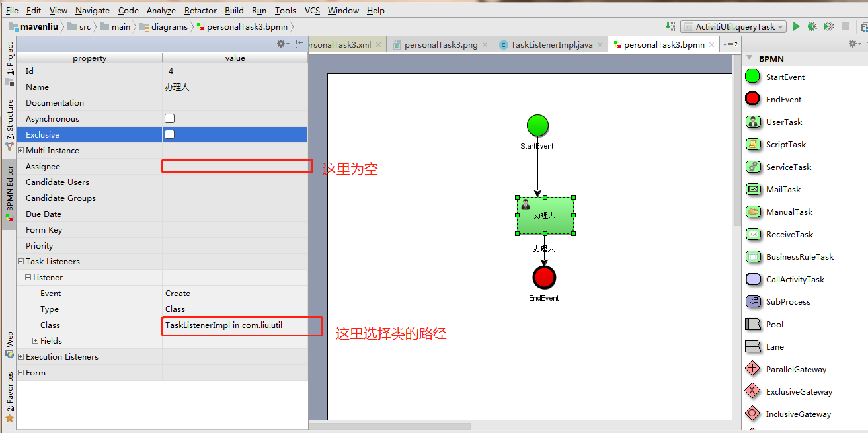Viewport: 868px width, 433px height.
Task: Click the property column header
Action: click(89, 58)
